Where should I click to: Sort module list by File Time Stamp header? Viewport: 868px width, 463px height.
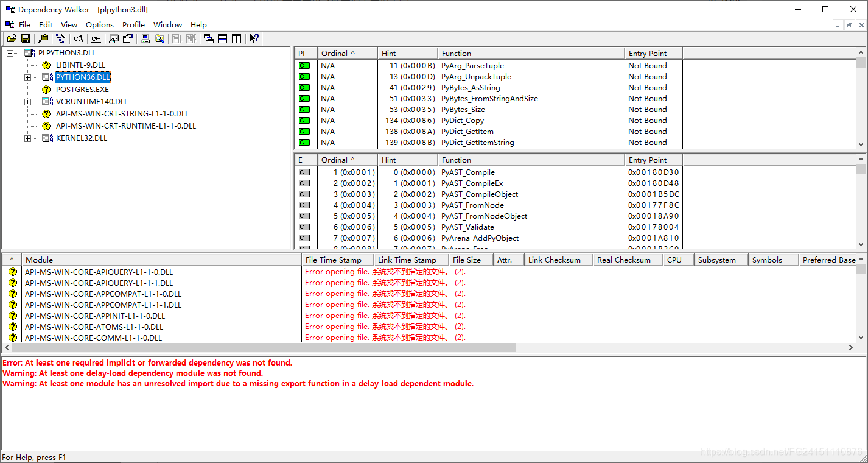pyautogui.click(x=338, y=260)
